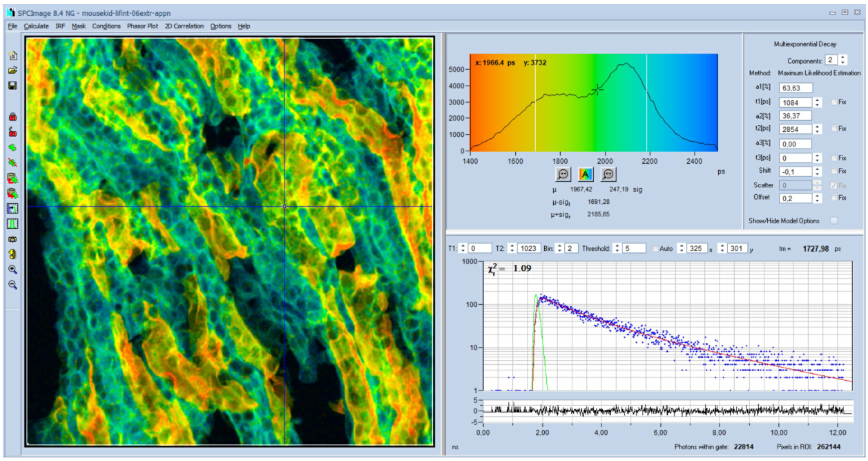Click the a2[%] value field
868x461 pixels.
[795, 115]
